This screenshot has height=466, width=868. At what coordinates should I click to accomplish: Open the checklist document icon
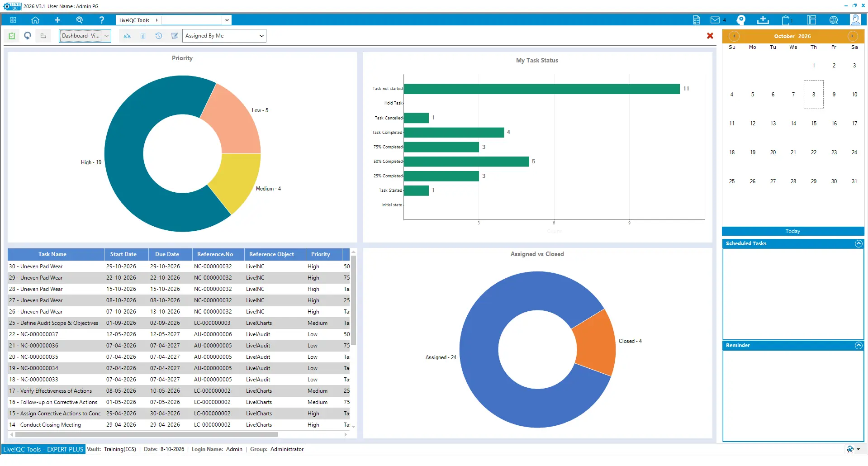pyautogui.click(x=697, y=20)
